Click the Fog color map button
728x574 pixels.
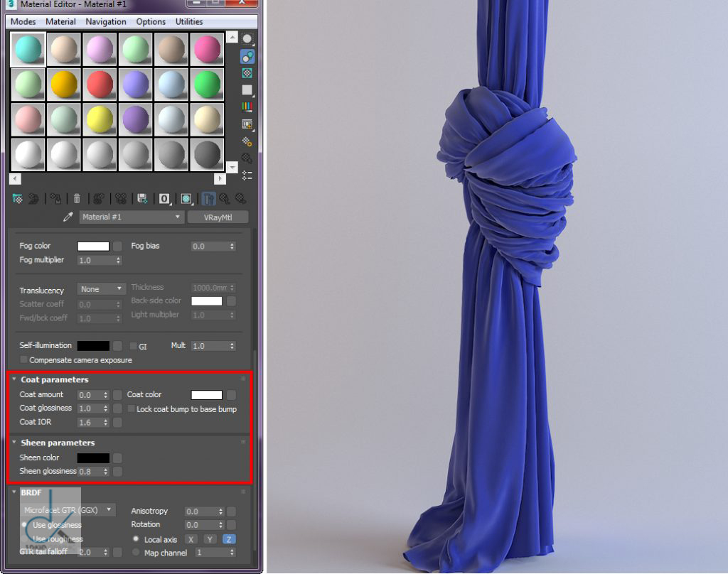click(117, 246)
